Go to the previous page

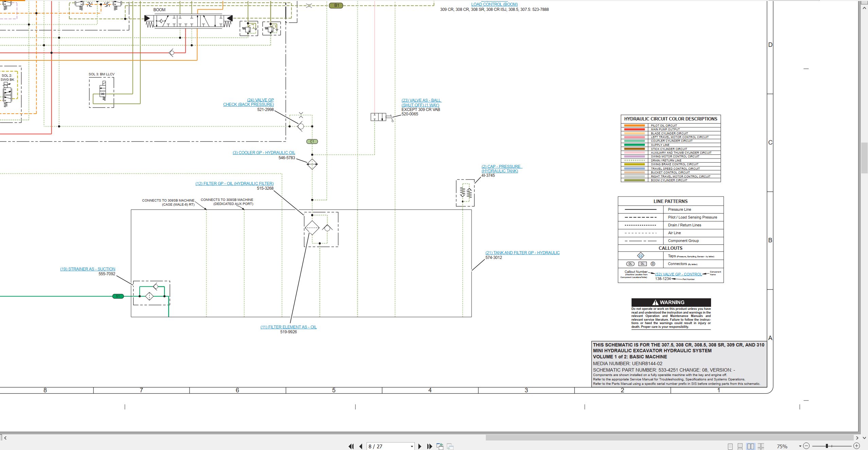[361, 446]
